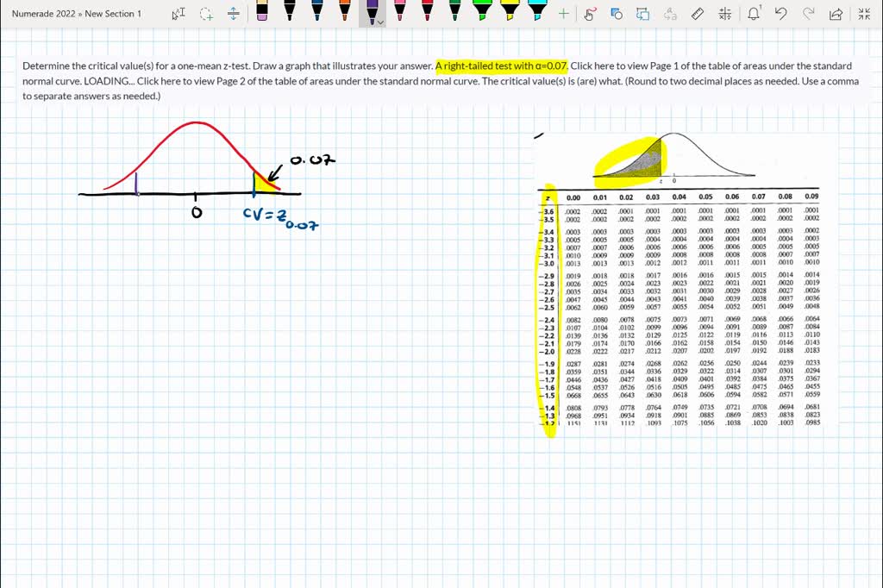
Task: Click the share export button
Action: click(836, 13)
